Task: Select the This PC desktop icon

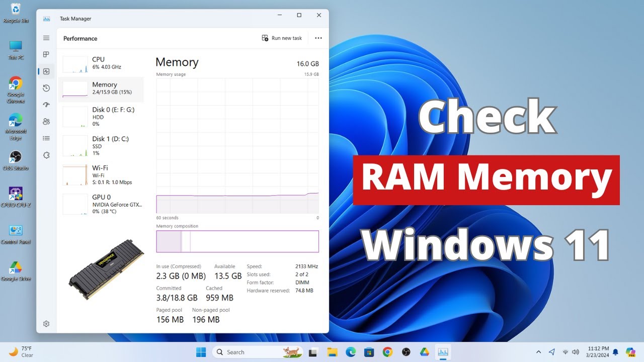Action: tap(16, 50)
